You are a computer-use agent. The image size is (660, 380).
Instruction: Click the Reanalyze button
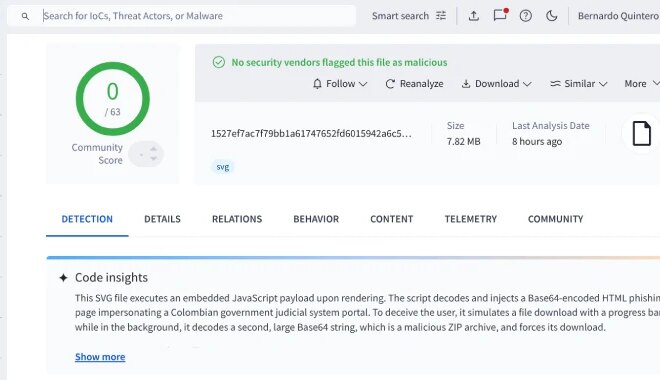tap(414, 84)
